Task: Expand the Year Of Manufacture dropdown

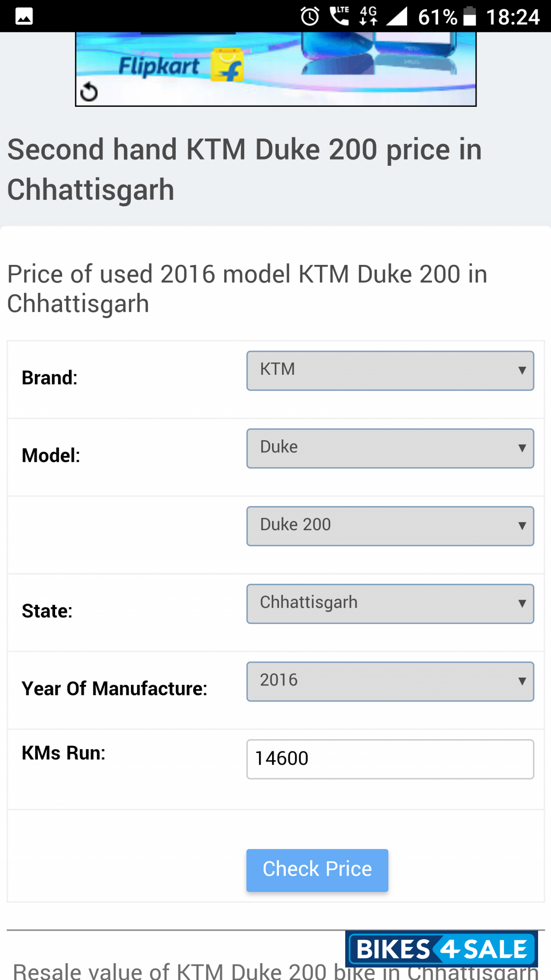Action: (x=390, y=681)
